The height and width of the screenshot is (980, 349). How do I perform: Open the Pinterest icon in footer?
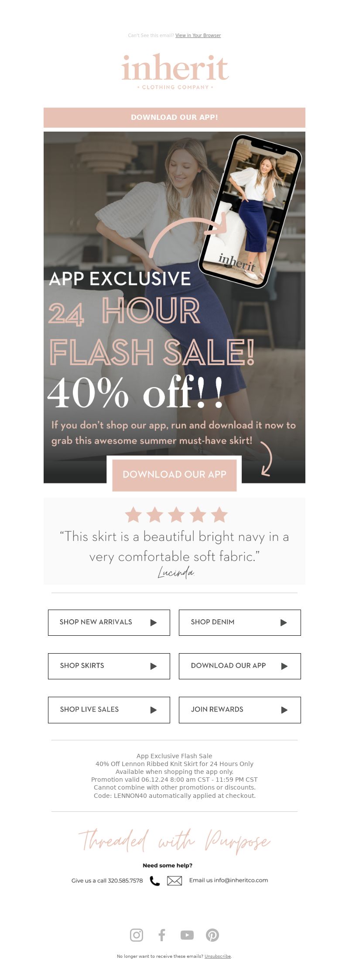[212, 935]
